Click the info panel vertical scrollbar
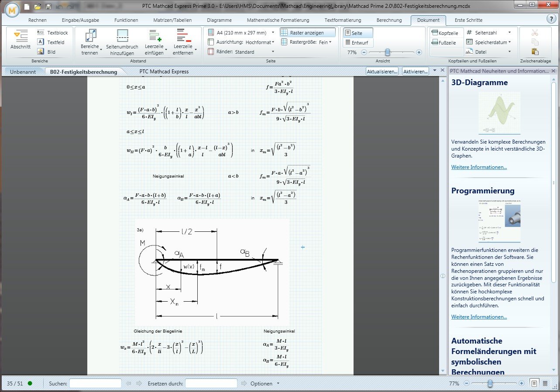 (x=554, y=182)
